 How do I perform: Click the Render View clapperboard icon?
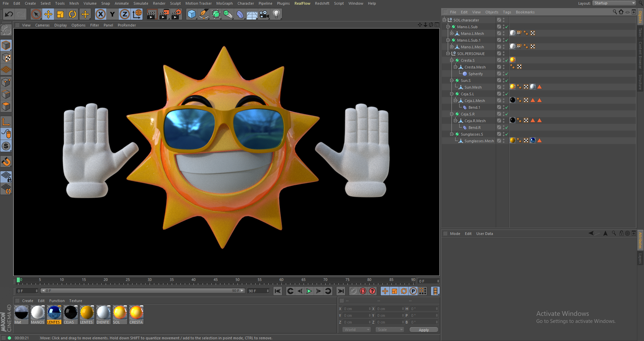tap(151, 14)
